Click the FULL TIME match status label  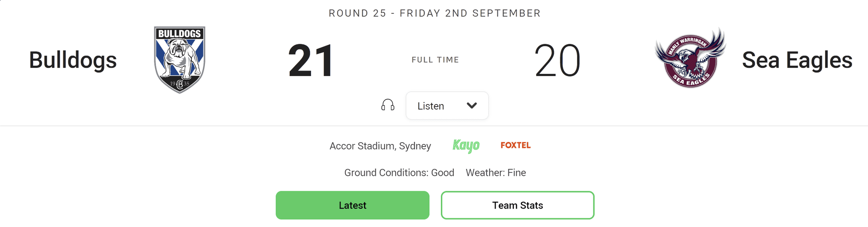[435, 60]
